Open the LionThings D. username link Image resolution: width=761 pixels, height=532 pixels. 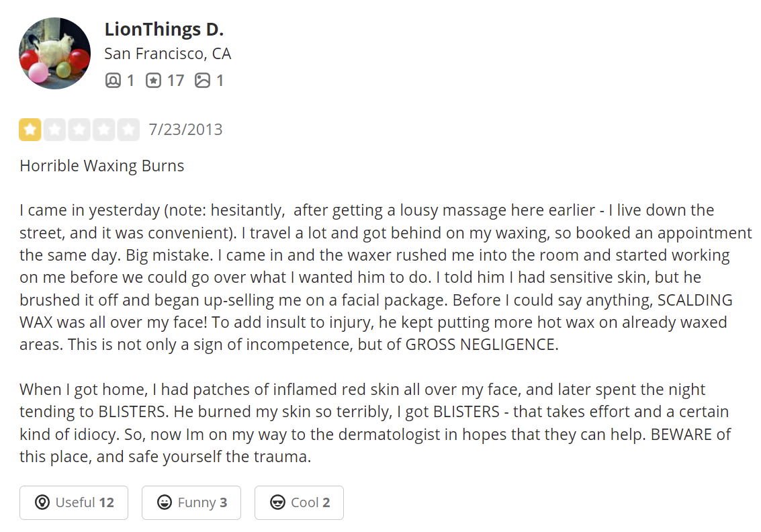164,29
